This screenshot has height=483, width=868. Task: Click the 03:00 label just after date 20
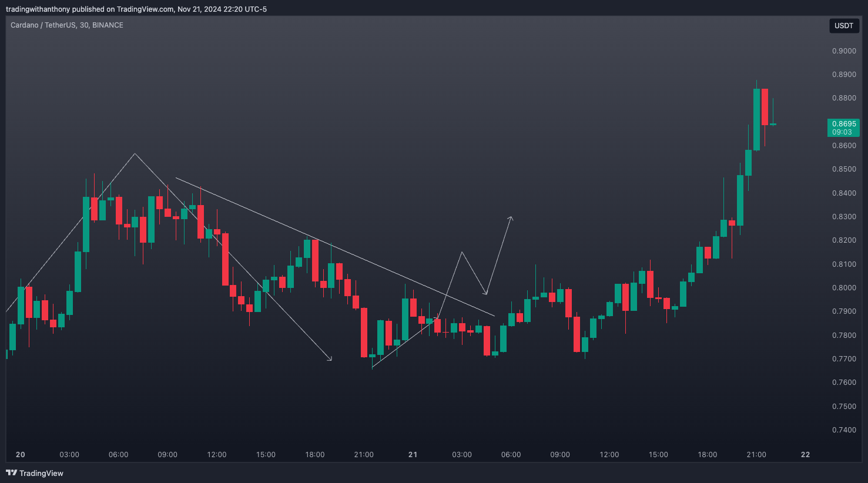69,455
